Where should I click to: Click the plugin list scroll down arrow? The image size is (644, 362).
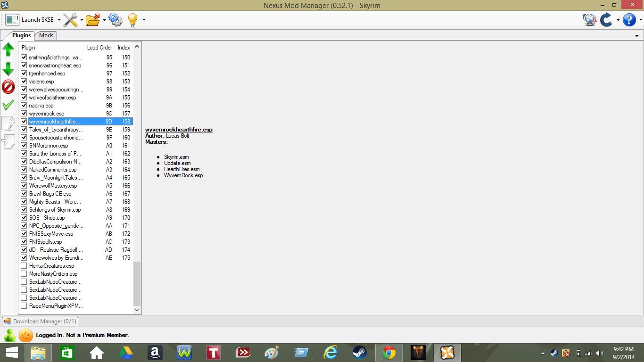[x=137, y=310]
